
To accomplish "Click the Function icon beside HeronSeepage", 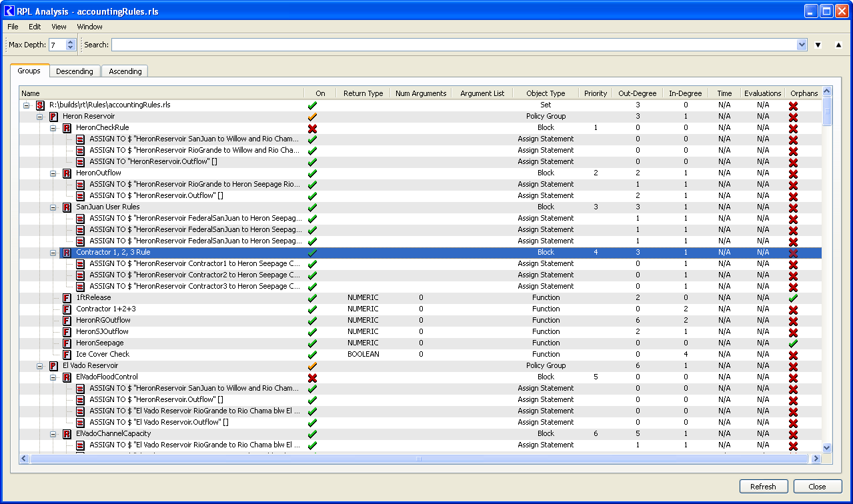I will click(67, 343).
